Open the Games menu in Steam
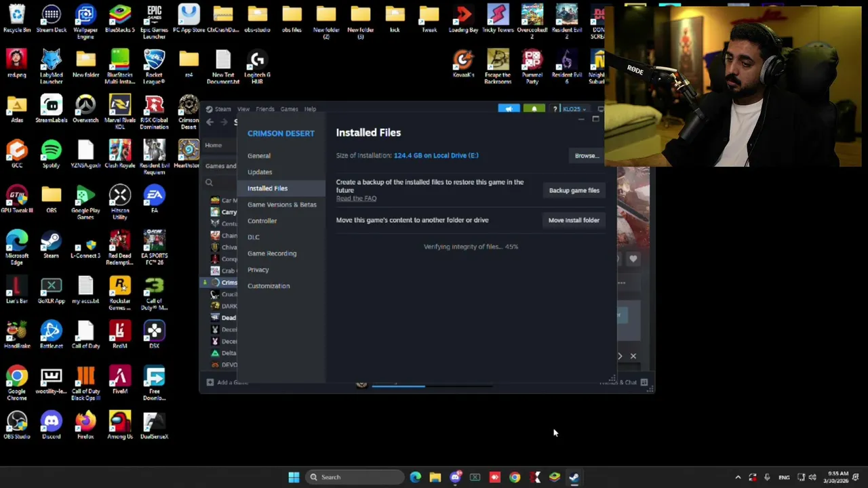868x488 pixels. [x=289, y=109]
